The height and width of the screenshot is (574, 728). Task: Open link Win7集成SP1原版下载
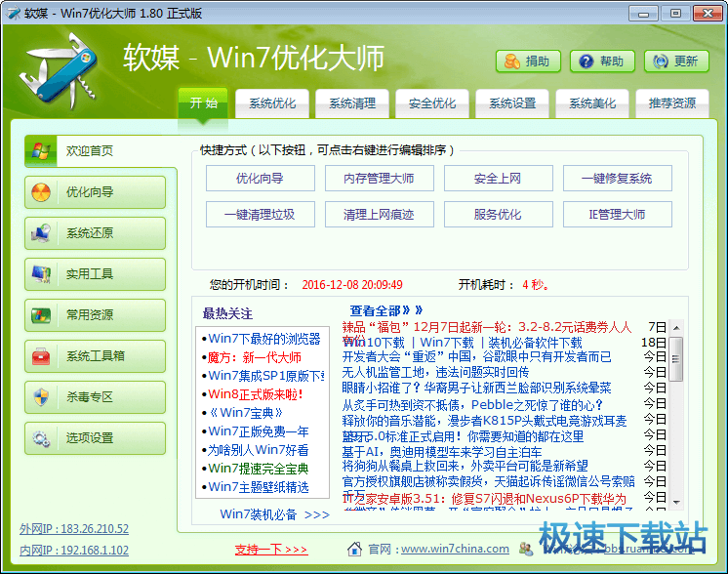click(x=266, y=375)
